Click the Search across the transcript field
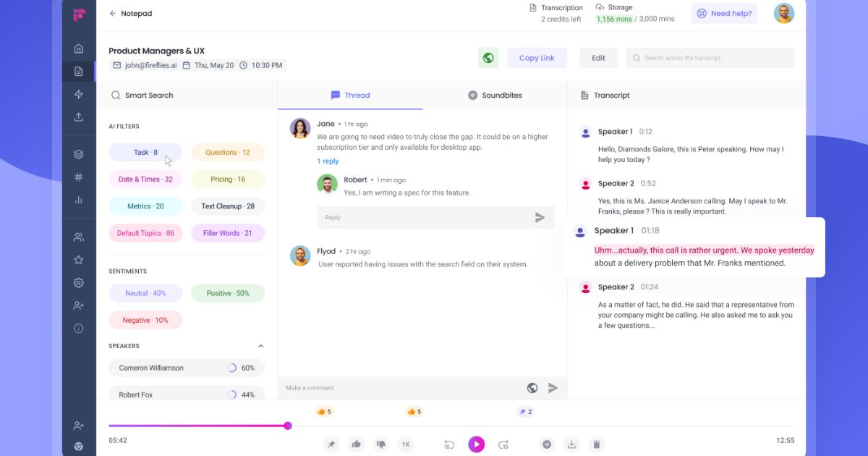 710,58
